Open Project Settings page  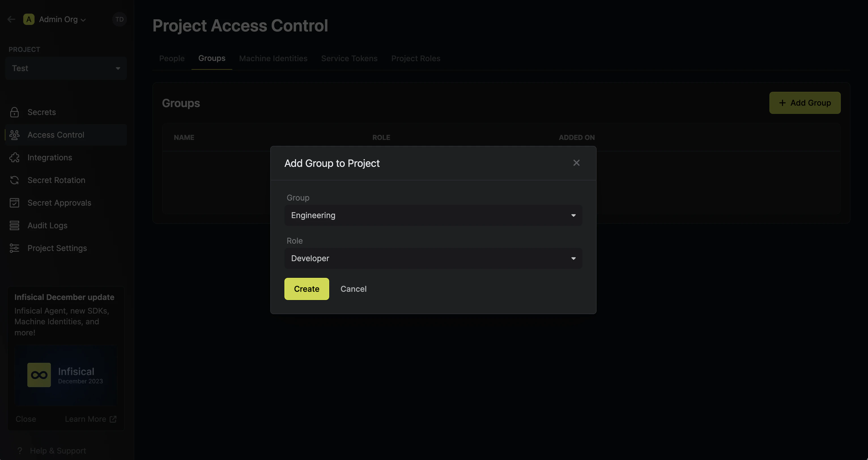tap(66, 248)
